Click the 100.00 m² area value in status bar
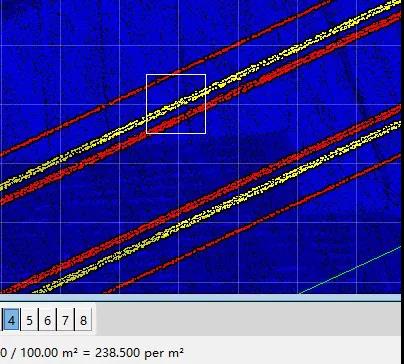 pos(47,352)
